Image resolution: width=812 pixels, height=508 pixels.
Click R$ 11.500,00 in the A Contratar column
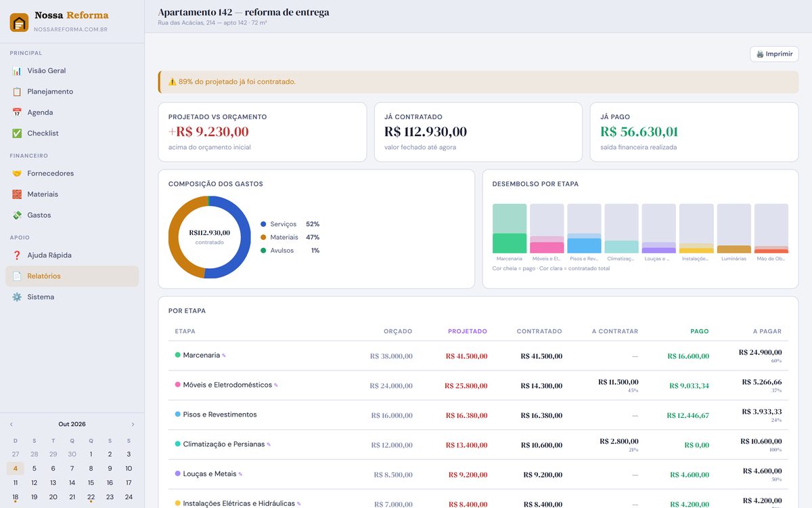point(618,382)
